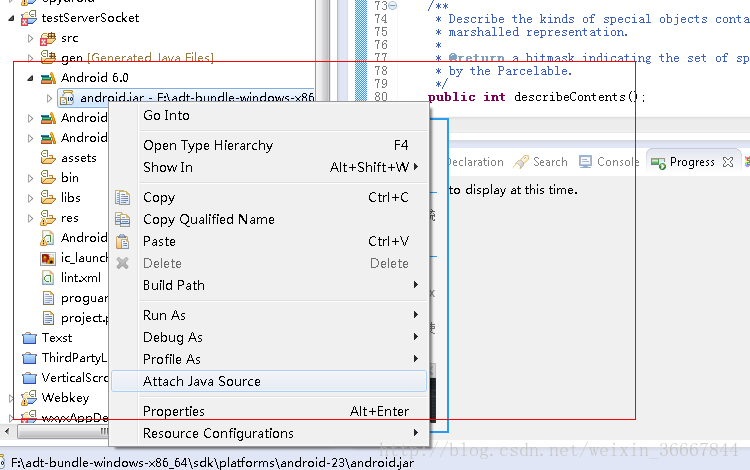
Task: Click the gen folder icon
Action: pyautogui.click(x=47, y=57)
